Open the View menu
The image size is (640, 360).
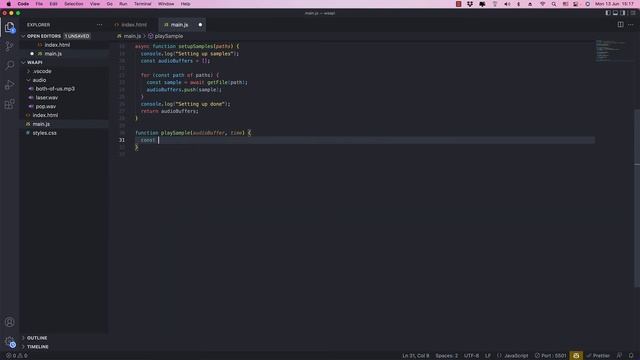tap(95, 4)
